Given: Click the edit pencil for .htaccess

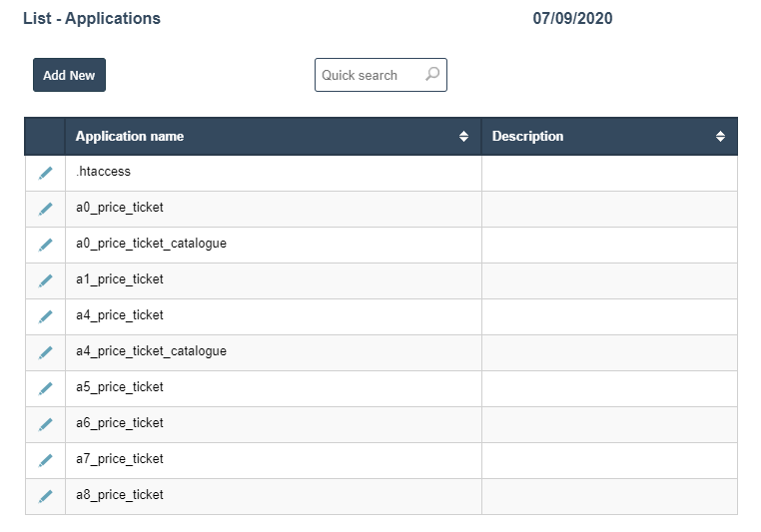Looking at the screenshot, I should (x=45, y=173).
